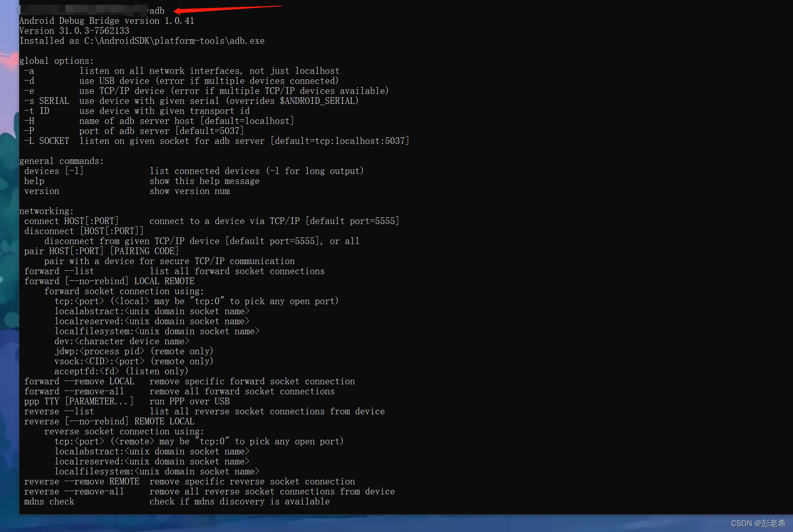Click the '-a listen on all network interfaces' line
This screenshot has width=793, height=532.
coord(182,71)
